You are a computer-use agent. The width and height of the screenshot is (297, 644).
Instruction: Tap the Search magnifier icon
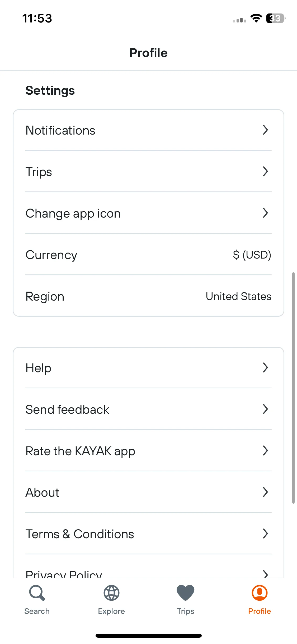37,593
